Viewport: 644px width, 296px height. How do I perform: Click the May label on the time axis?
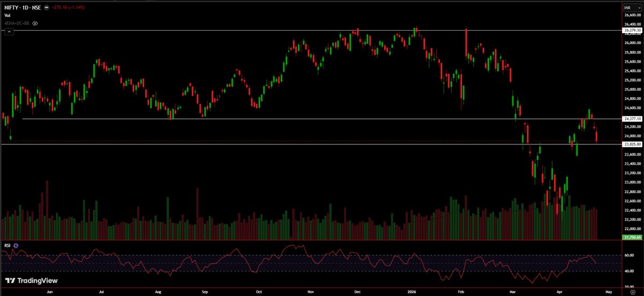pos(608,292)
